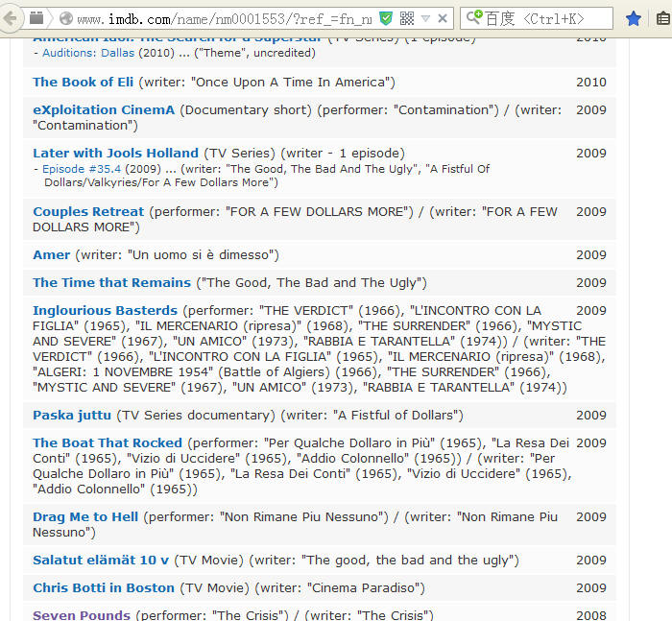Open Drag Me to Hell link

click(x=85, y=516)
